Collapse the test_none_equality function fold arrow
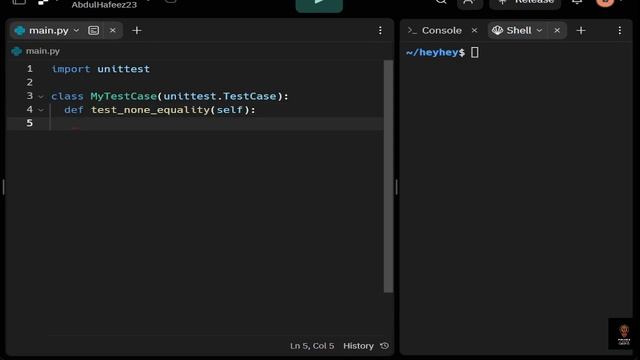This screenshot has height=360, width=640. click(x=41, y=110)
